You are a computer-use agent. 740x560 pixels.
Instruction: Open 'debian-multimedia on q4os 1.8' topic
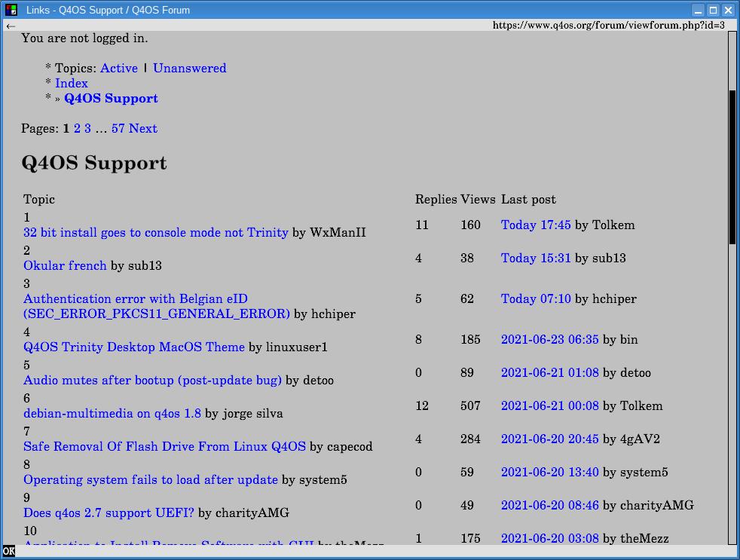click(112, 413)
